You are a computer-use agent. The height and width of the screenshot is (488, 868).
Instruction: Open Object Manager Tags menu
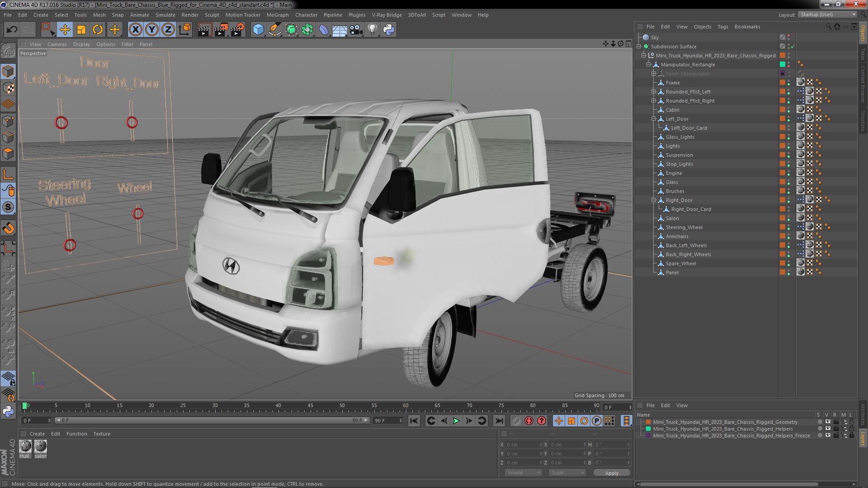[722, 27]
